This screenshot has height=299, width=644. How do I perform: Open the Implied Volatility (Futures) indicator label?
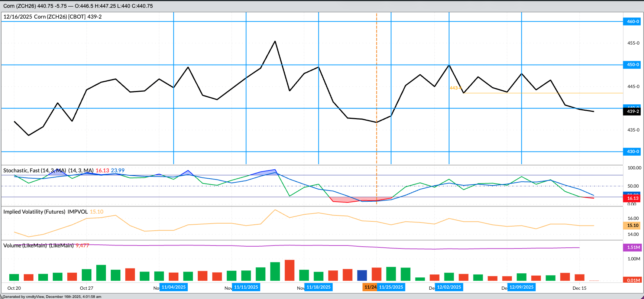tap(46, 212)
